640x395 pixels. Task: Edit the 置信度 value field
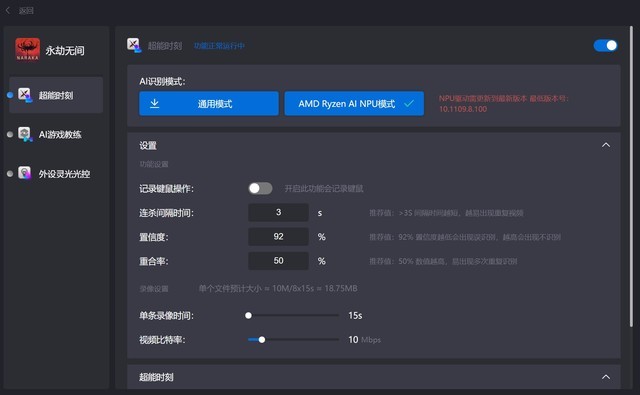click(278, 237)
